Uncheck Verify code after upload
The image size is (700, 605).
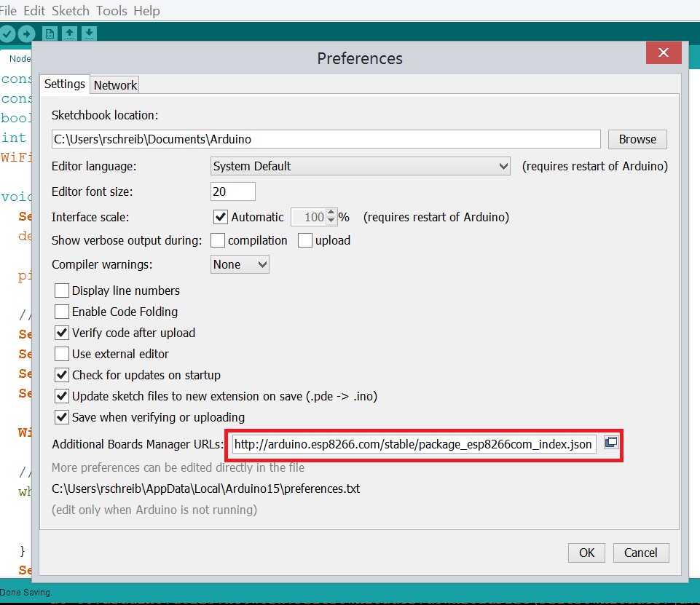coord(62,333)
